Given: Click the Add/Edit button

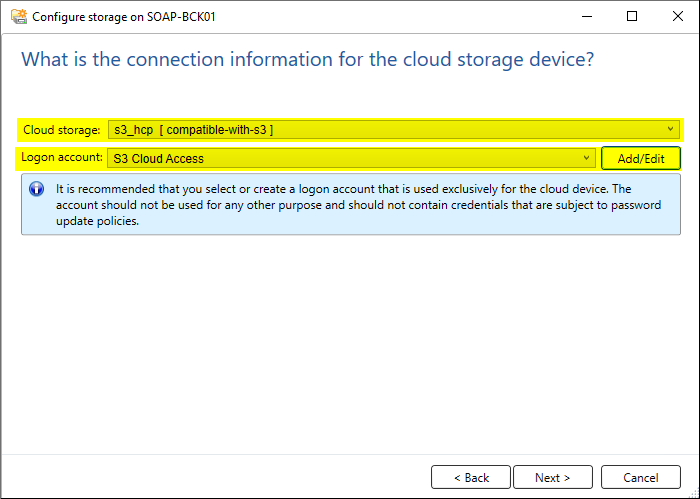Looking at the screenshot, I should pos(641,158).
